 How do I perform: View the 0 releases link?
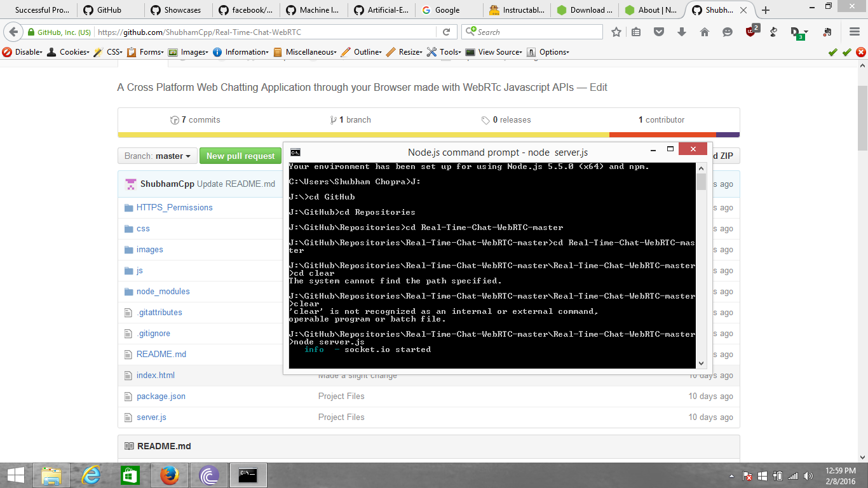click(x=506, y=120)
